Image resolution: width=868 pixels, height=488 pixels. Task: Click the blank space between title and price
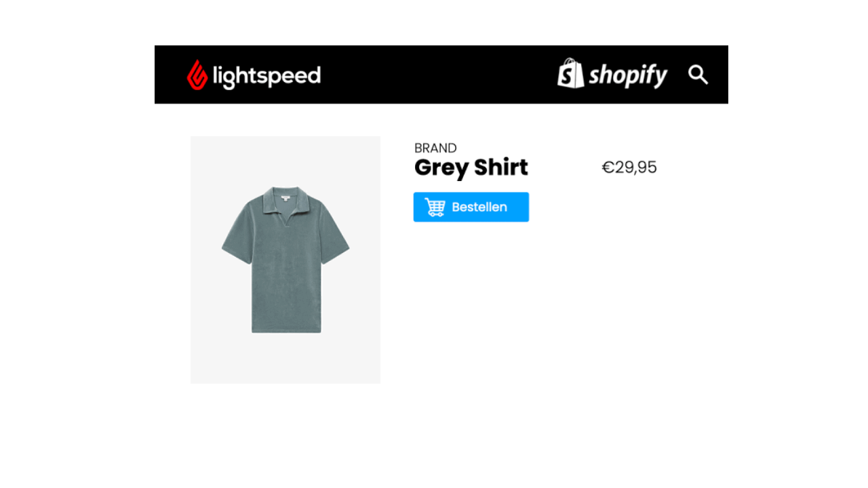[564, 167]
